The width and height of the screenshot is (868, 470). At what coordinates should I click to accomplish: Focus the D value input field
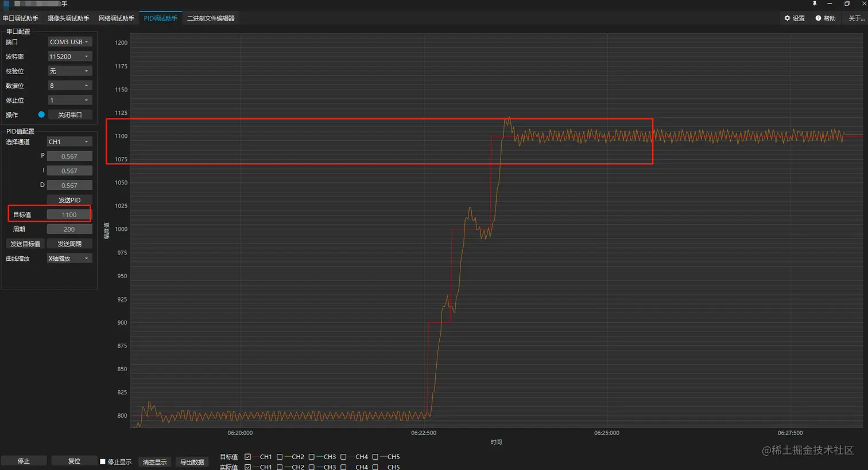[69, 185]
